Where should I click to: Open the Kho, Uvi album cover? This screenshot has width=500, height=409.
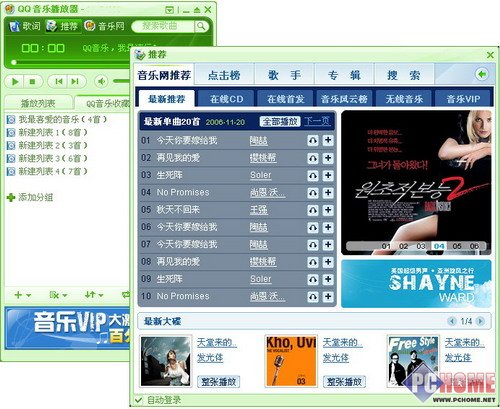tap(291, 361)
